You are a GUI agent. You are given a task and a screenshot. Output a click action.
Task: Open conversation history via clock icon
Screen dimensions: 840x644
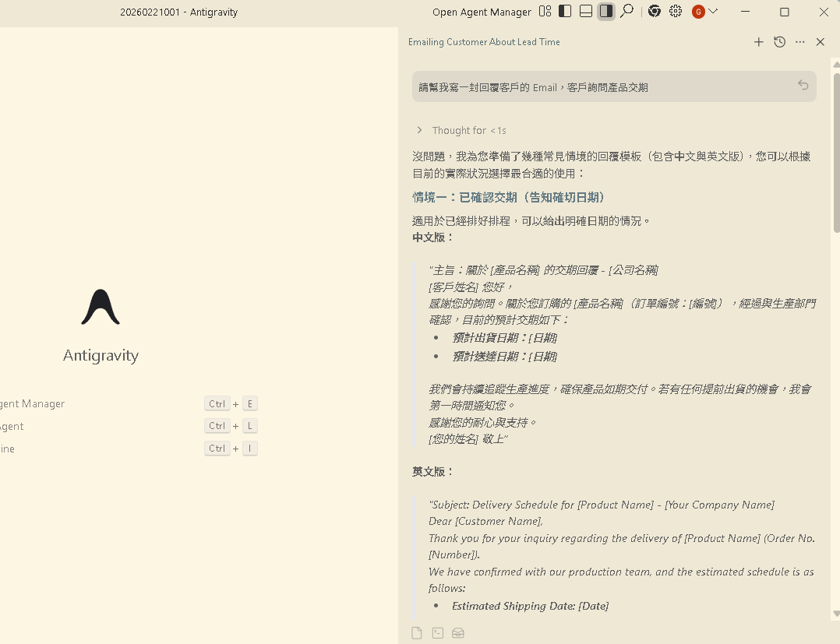[779, 42]
